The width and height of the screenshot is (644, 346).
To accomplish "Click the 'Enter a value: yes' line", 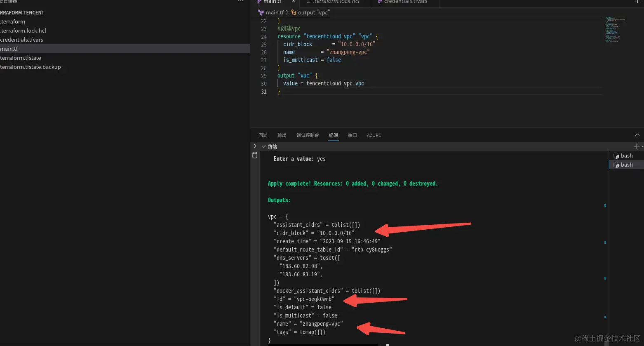I will click(x=300, y=159).
